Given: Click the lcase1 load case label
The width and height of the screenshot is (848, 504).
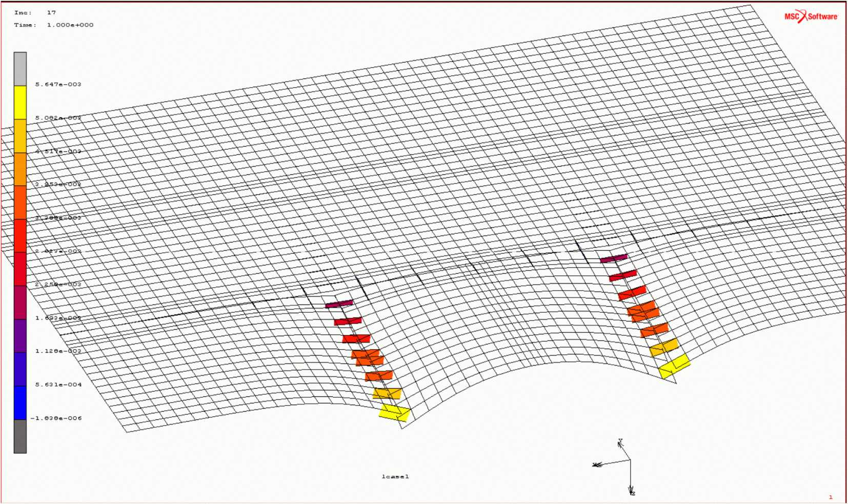Looking at the screenshot, I should click(395, 477).
